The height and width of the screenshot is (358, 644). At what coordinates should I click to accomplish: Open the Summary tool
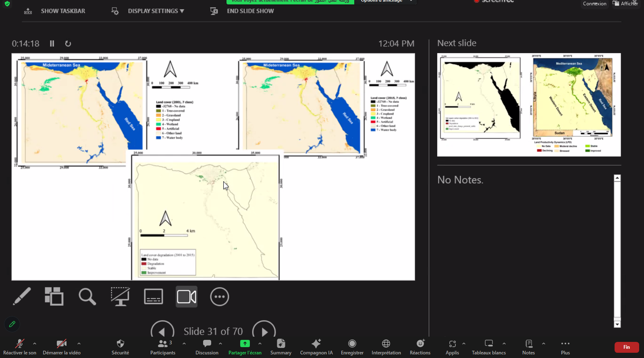click(x=281, y=347)
